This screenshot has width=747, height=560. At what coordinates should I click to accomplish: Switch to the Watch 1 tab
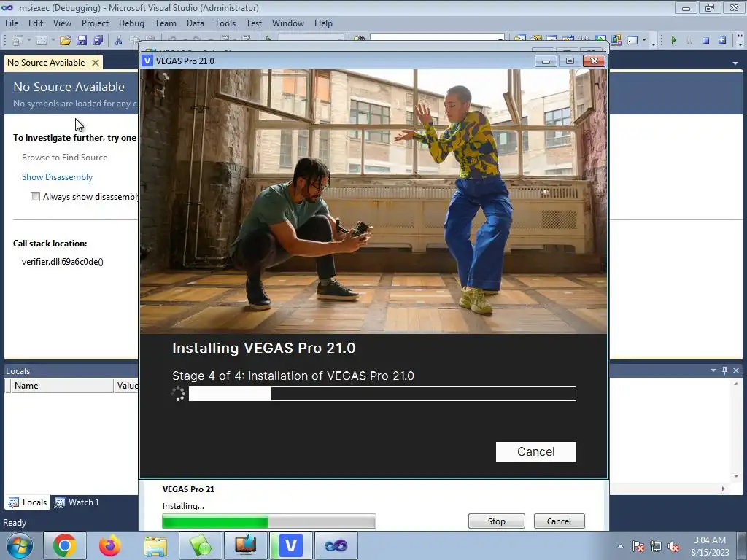click(x=77, y=502)
